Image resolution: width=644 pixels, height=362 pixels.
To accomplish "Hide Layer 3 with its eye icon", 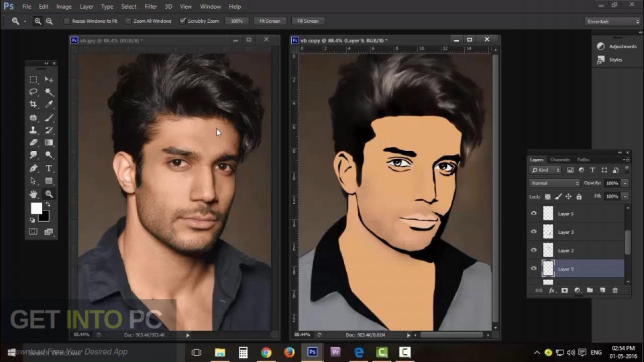I will click(534, 232).
